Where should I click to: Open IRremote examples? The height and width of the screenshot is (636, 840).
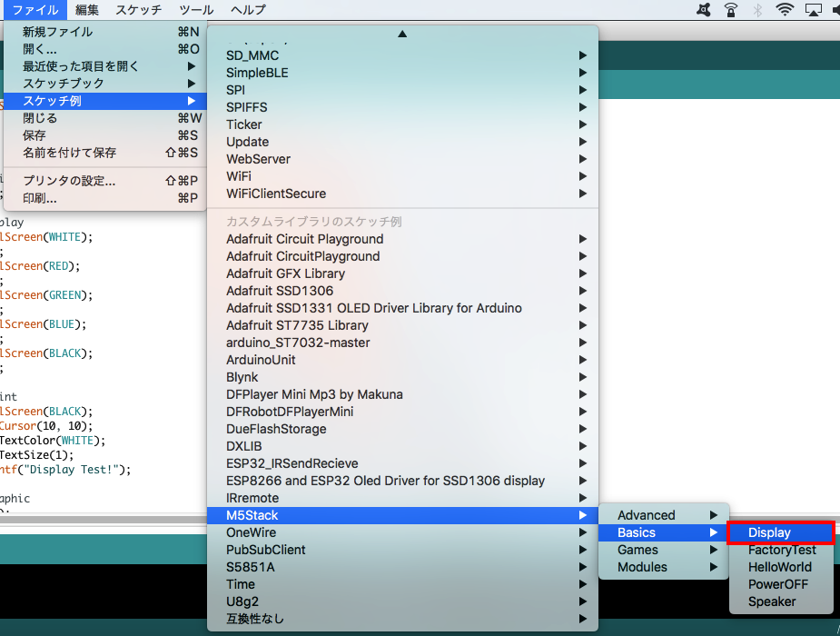(x=402, y=498)
